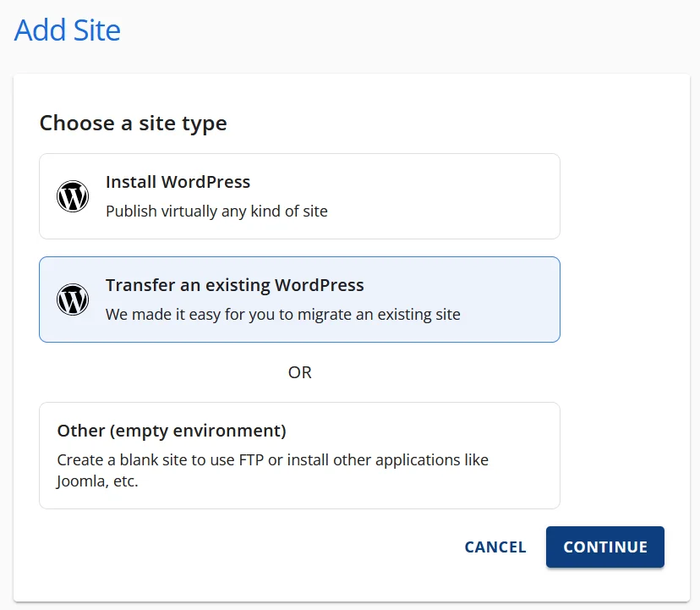Cancel adding the site
This screenshot has width=700, height=610.
[x=495, y=547]
